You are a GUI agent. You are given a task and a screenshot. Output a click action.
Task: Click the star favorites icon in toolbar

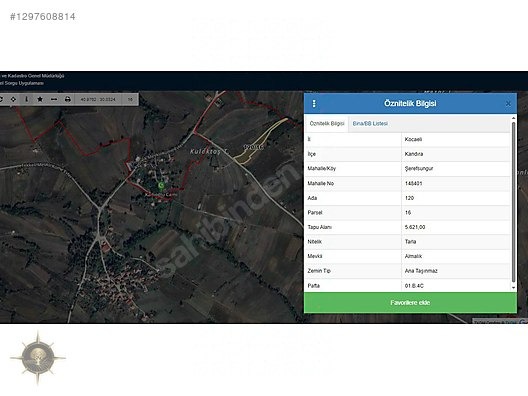(x=40, y=99)
